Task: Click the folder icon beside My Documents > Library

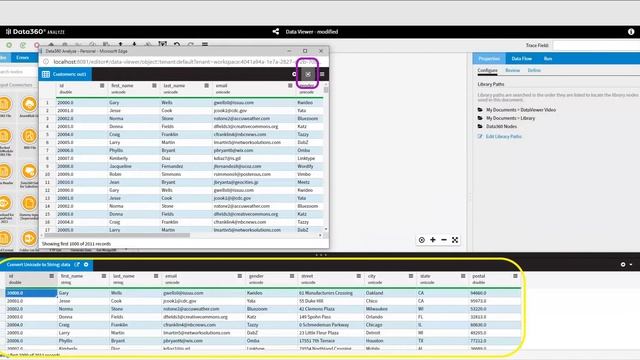Action: click(x=480, y=118)
